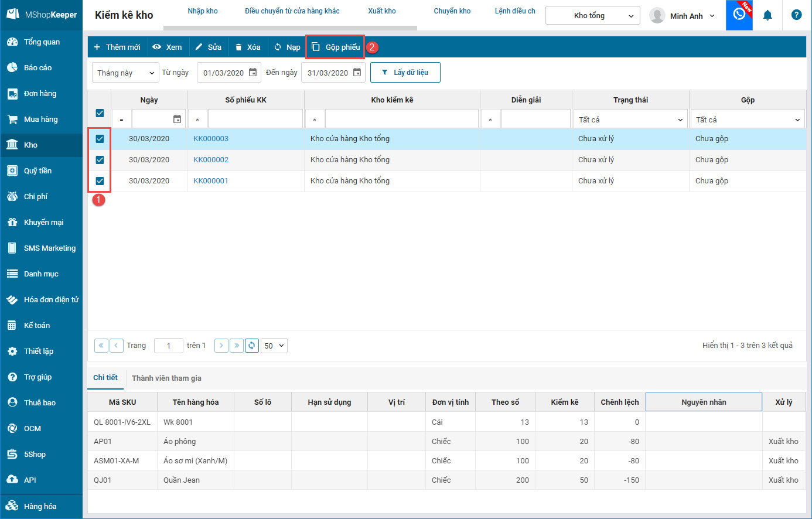Image resolution: width=812 pixels, height=519 pixels.
Task: Open calendar icon for Từ ngày field
Action: [253, 73]
